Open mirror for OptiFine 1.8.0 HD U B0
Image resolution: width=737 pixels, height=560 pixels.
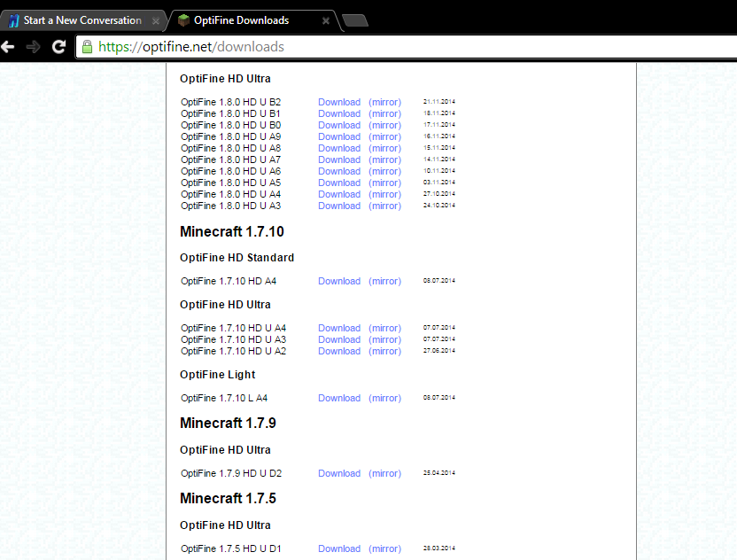(385, 125)
